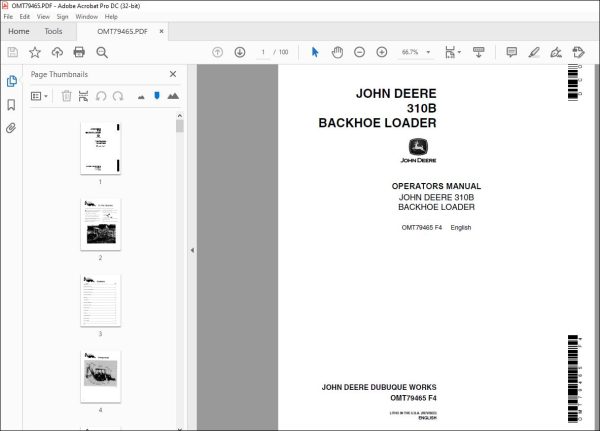This screenshot has width=600, height=431.
Task: Zoom in with plus button
Action: (x=382, y=52)
